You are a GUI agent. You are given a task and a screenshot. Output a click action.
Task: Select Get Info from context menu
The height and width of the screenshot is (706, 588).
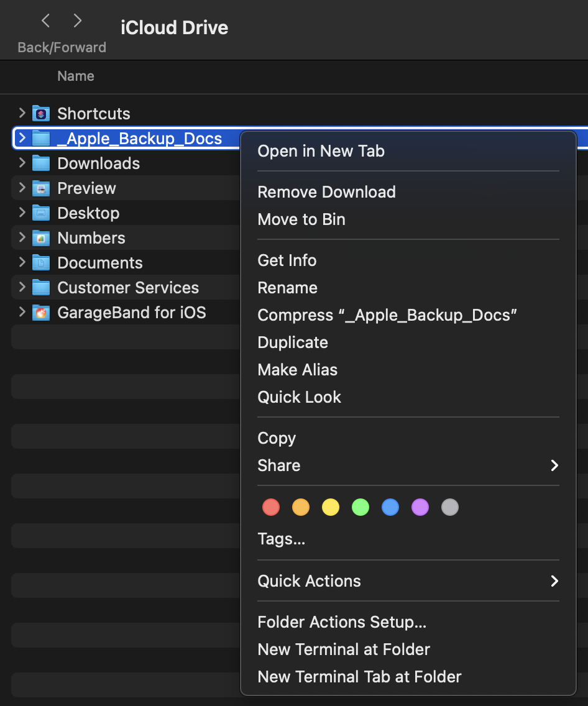(287, 260)
